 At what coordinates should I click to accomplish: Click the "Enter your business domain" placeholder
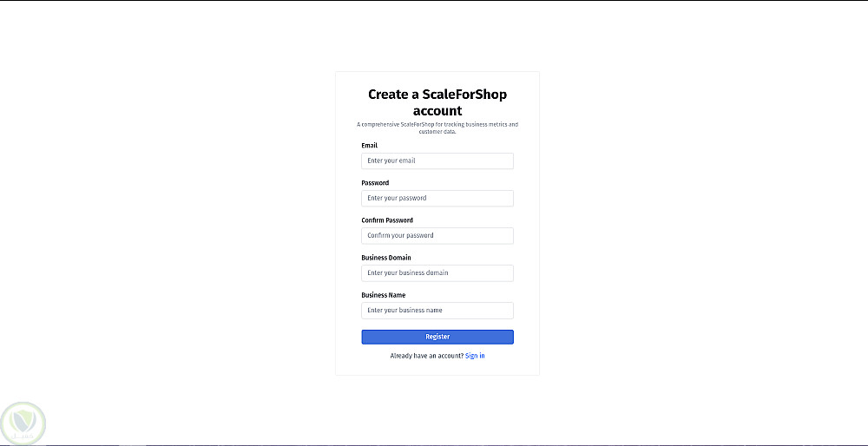point(407,272)
